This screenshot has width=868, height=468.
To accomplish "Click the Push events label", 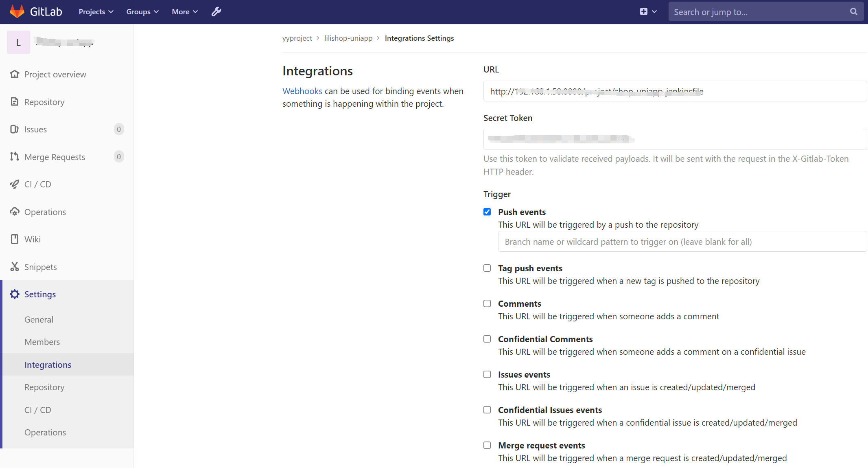I will (x=522, y=212).
